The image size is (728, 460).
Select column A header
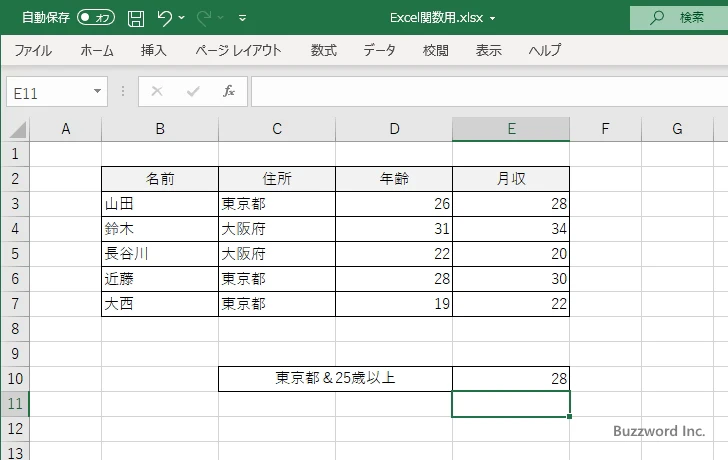[65, 129]
